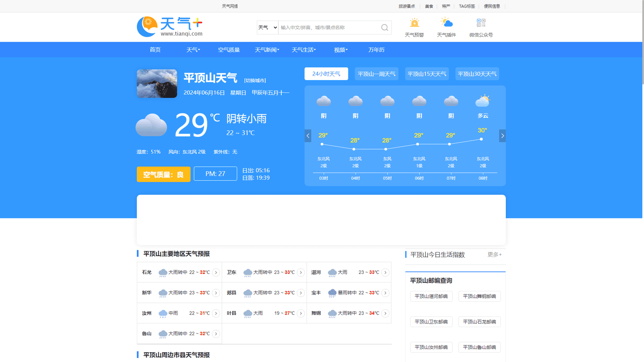Click the 石龙 district name
This screenshot has height=362, width=644.
coord(147,273)
